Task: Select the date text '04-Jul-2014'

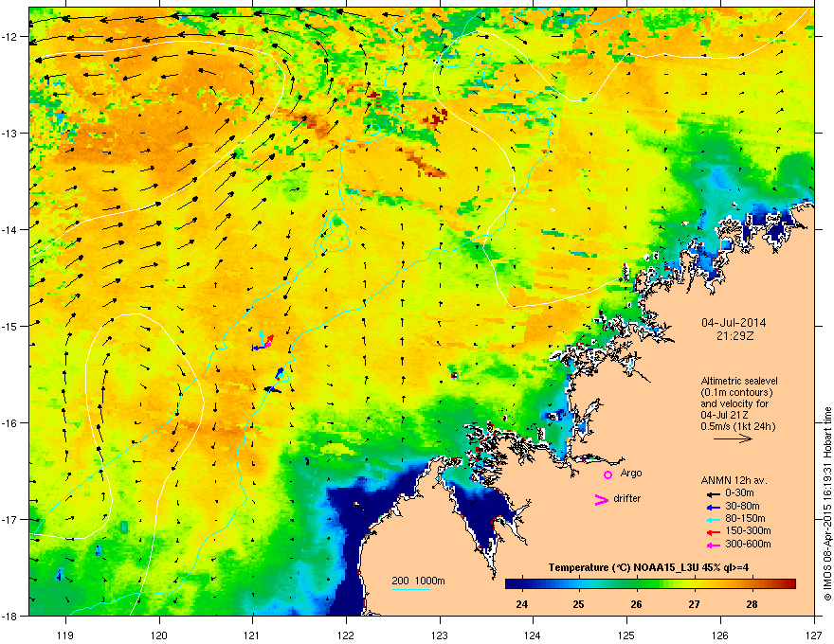Action: pos(734,323)
